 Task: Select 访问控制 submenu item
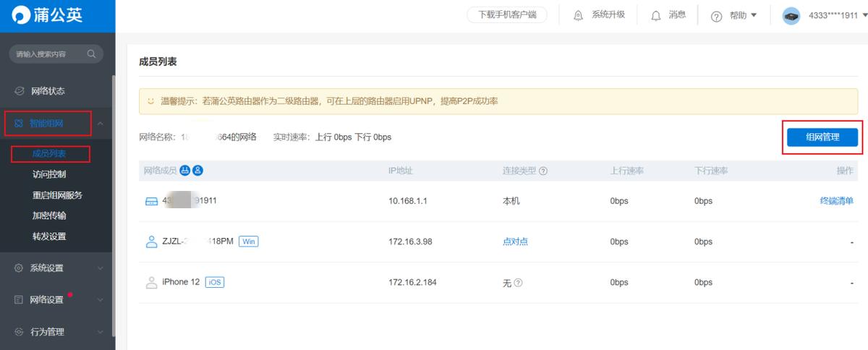click(49, 174)
